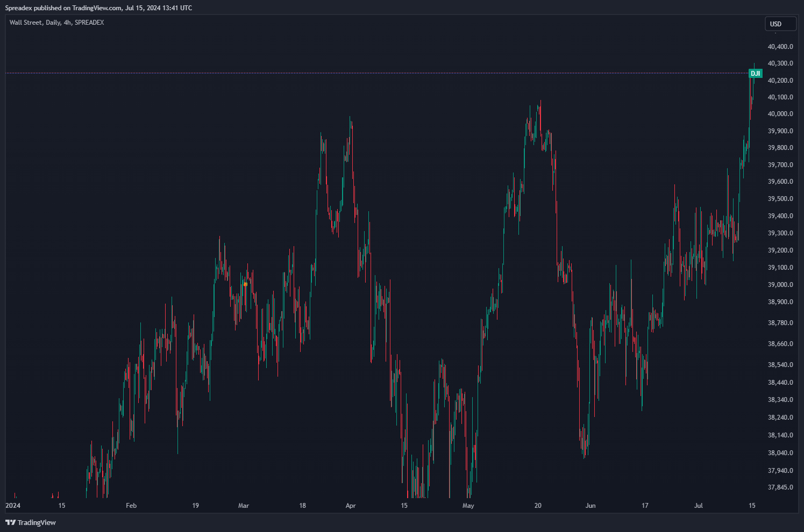Click the 40,400.0 price axis label
This screenshot has height=532, width=804.
[x=780, y=47]
